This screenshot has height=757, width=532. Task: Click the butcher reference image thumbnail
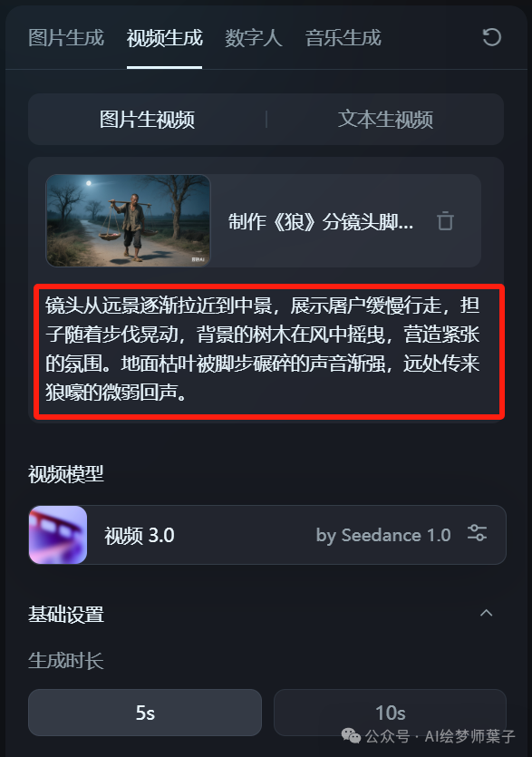[128, 220]
